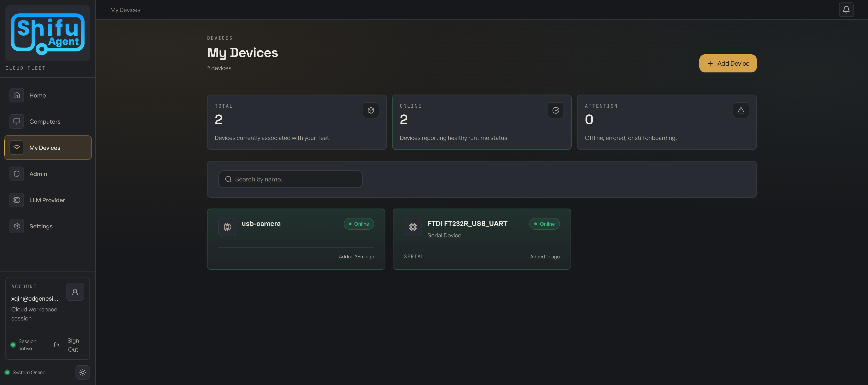Click the account user avatar icon

(x=75, y=291)
